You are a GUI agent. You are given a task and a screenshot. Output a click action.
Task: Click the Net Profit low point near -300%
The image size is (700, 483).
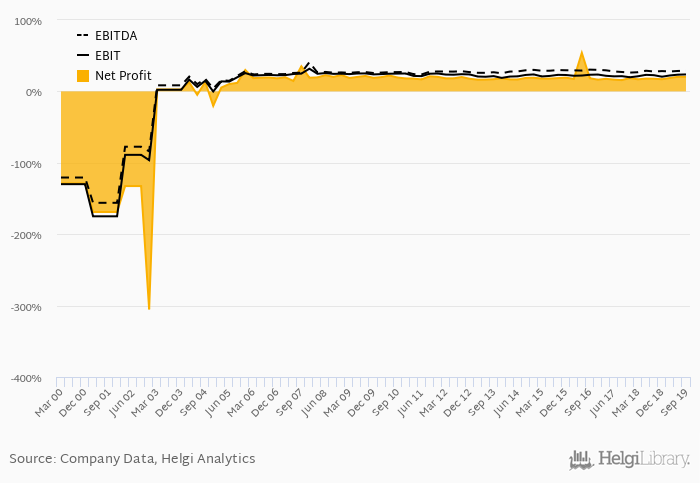[x=149, y=307]
